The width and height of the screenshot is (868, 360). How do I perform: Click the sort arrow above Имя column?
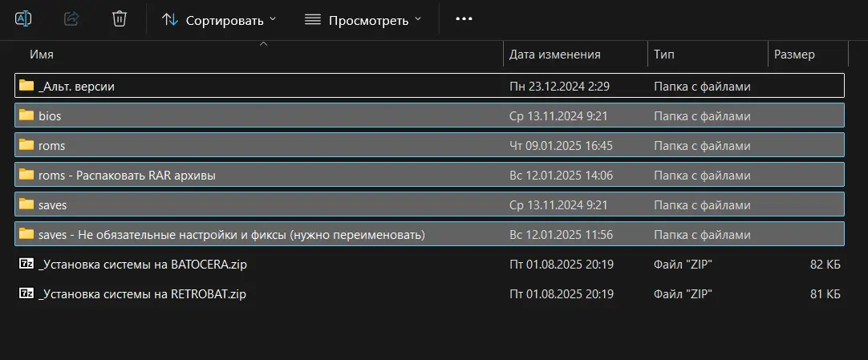(x=263, y=44)
